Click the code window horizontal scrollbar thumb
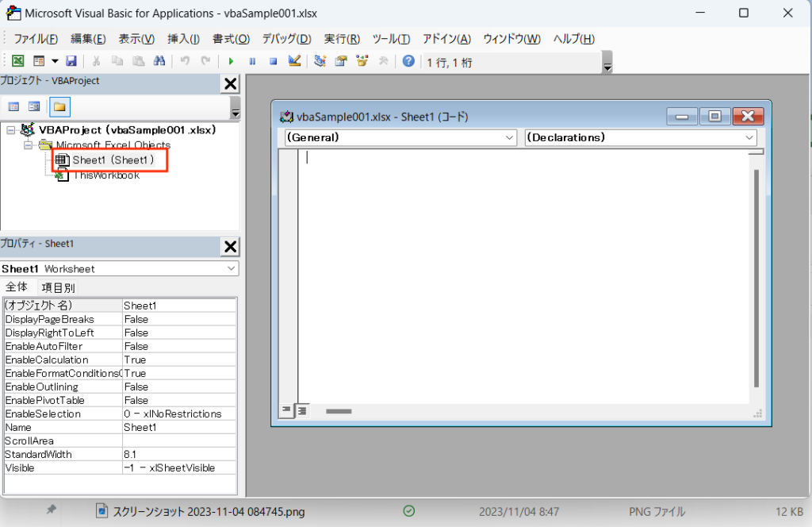Image resolution: width=812 pixels, height=527 pixels. tap(339, 411)
